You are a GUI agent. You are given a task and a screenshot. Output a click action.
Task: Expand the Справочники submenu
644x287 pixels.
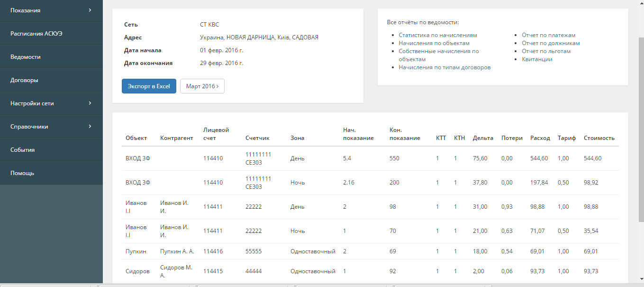[x=51, y=127]
